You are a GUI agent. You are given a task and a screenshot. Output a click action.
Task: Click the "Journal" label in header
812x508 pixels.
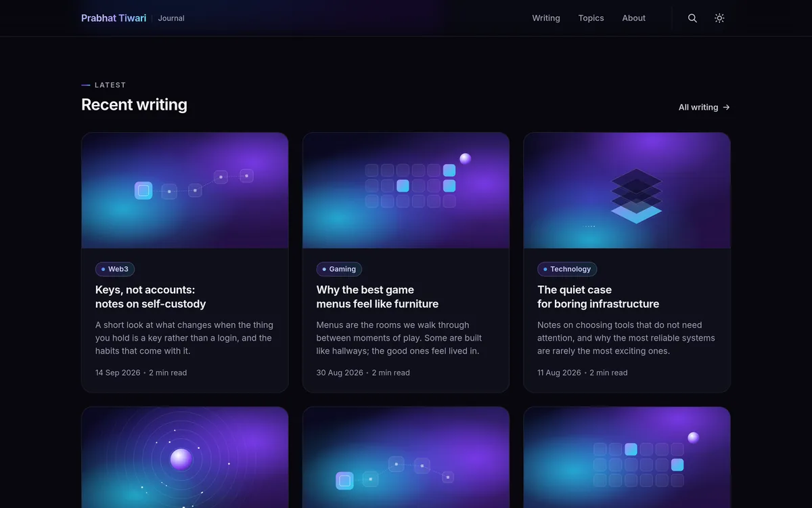click(171, 18)
